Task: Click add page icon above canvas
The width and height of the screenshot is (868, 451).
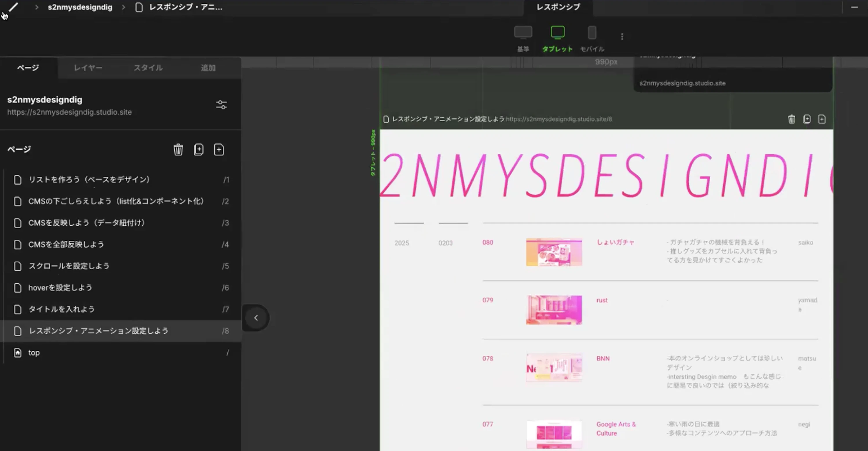Action: (822, 119)
